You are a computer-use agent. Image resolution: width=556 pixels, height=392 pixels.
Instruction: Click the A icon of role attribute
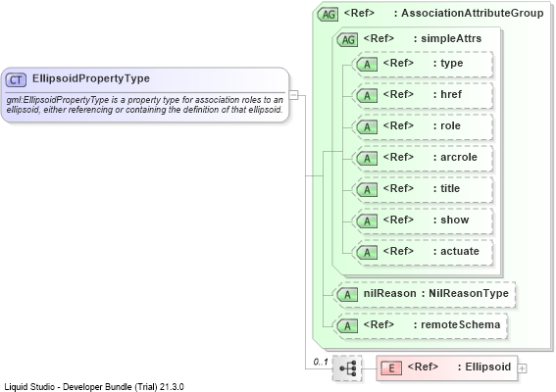coord(367,126)
